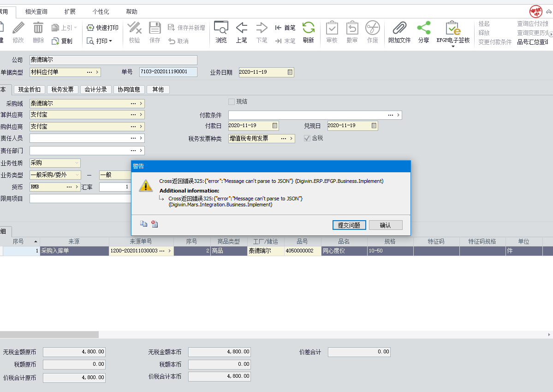Click the 撤审 unapprove icon
The image size is (553, 392).
(x=352, y=28)
